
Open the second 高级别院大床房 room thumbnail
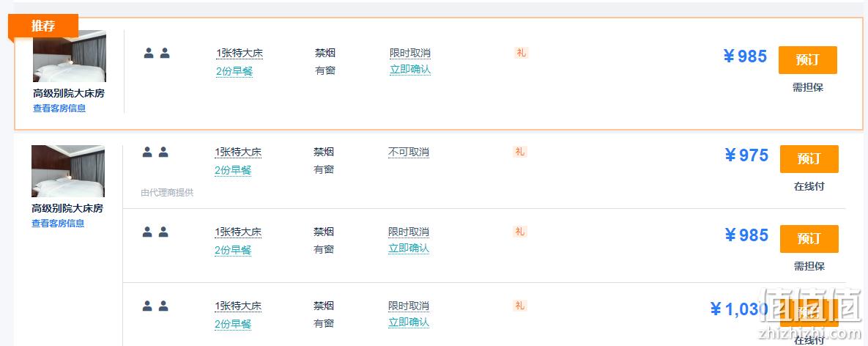tap(68, 171)
